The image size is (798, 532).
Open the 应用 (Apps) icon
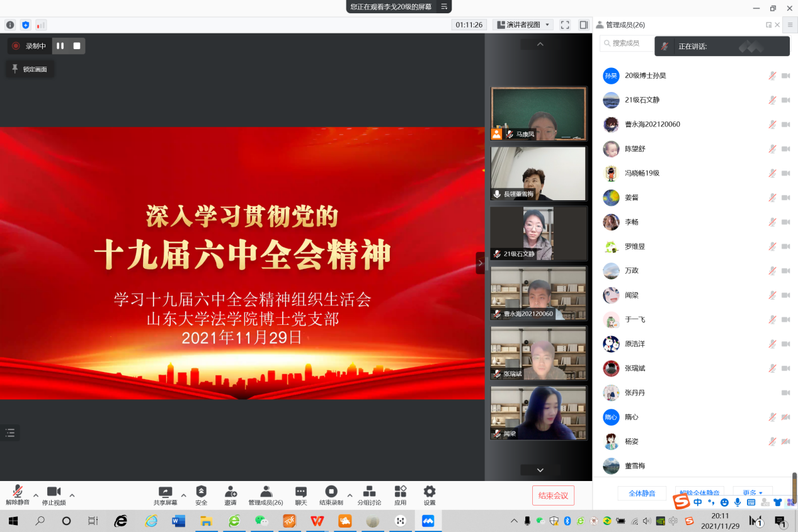click(x=401, y=492)
